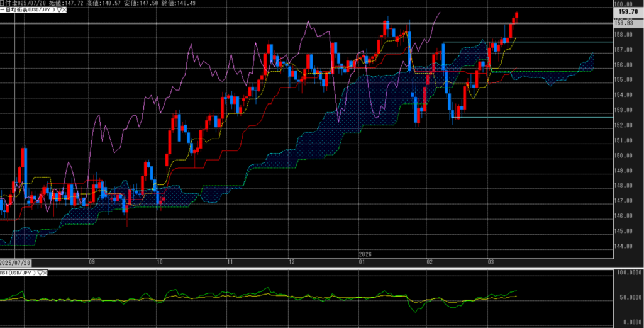The width and height of the screenshot is (644, 328).
Task: Click month label 12 on the time axis
Action: [x=291, y=261]
